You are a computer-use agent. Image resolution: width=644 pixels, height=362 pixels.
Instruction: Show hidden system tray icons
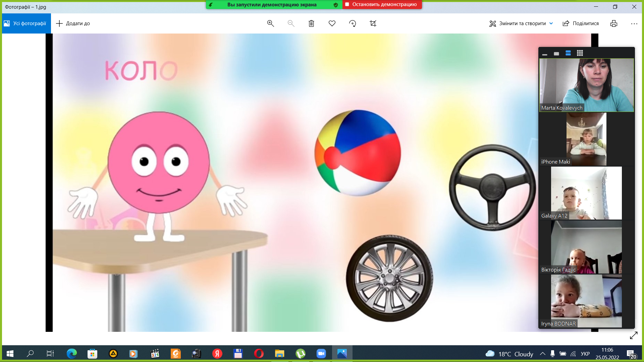pyautogui.click(x=542, y=354)
